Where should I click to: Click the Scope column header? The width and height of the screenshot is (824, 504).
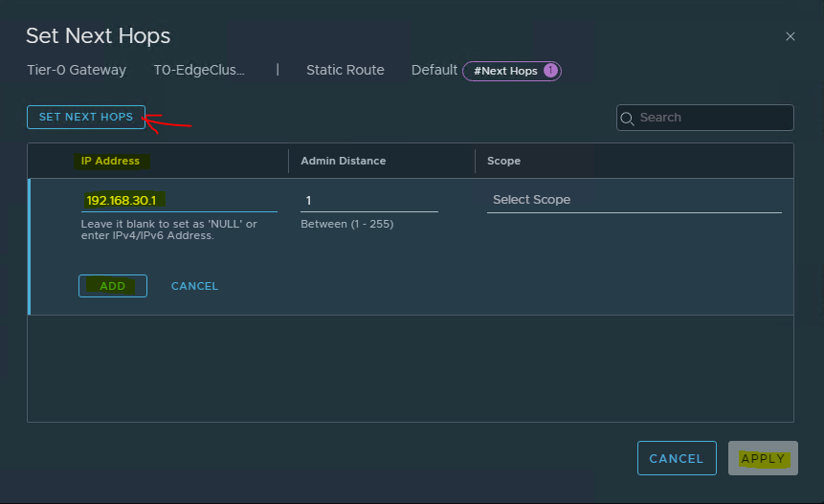503,161
